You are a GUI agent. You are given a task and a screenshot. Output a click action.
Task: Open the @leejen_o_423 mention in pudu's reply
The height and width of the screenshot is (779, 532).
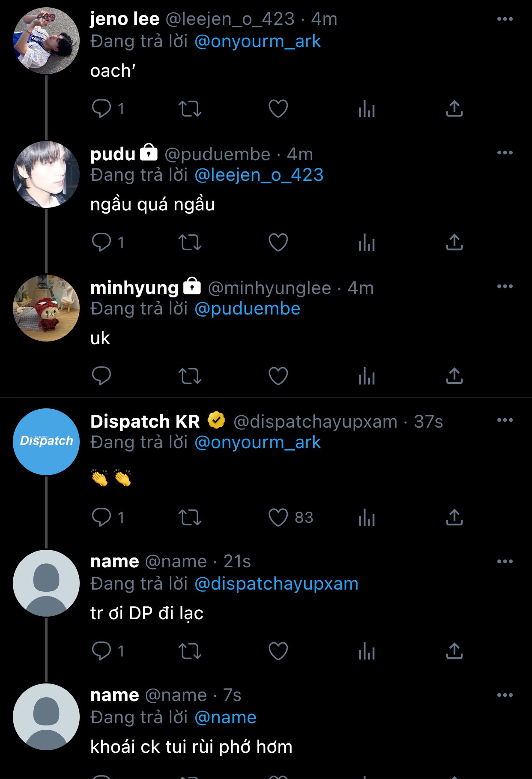tap(259, 175)
